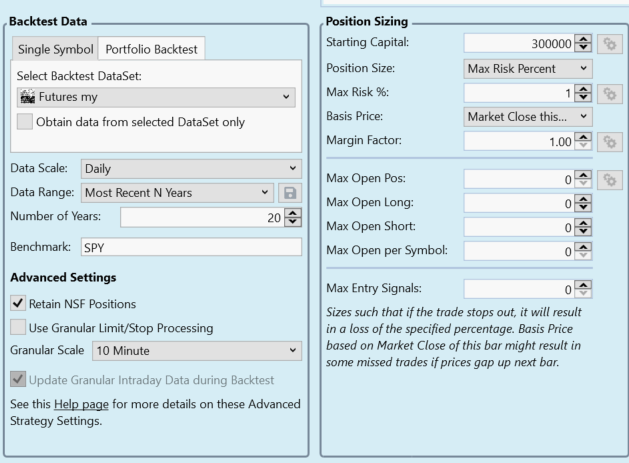Check Obtain data from selected DataSet only
The height and width of the screenshot is (463, 629).
[x=27, y=124]
